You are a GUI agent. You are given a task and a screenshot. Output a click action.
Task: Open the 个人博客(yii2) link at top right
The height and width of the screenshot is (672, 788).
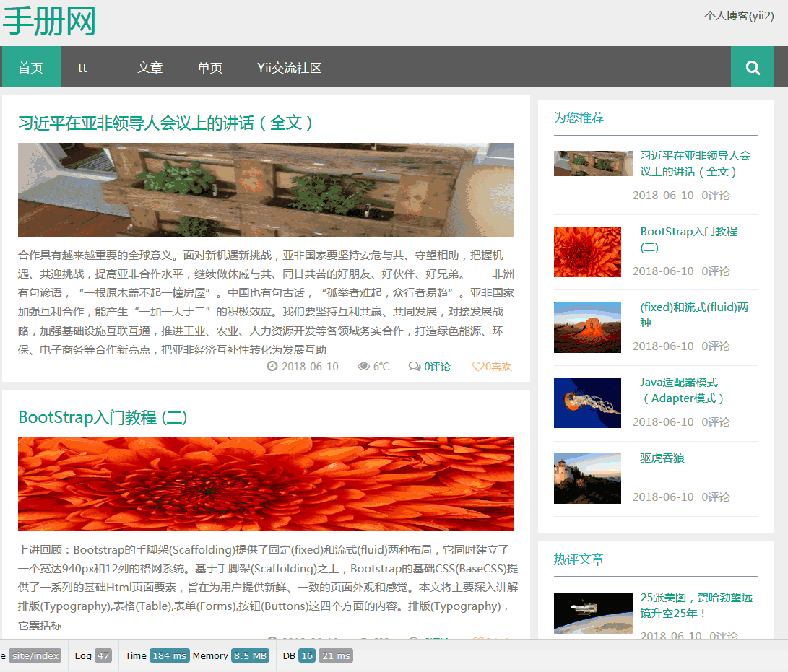(x=739, y=15)
